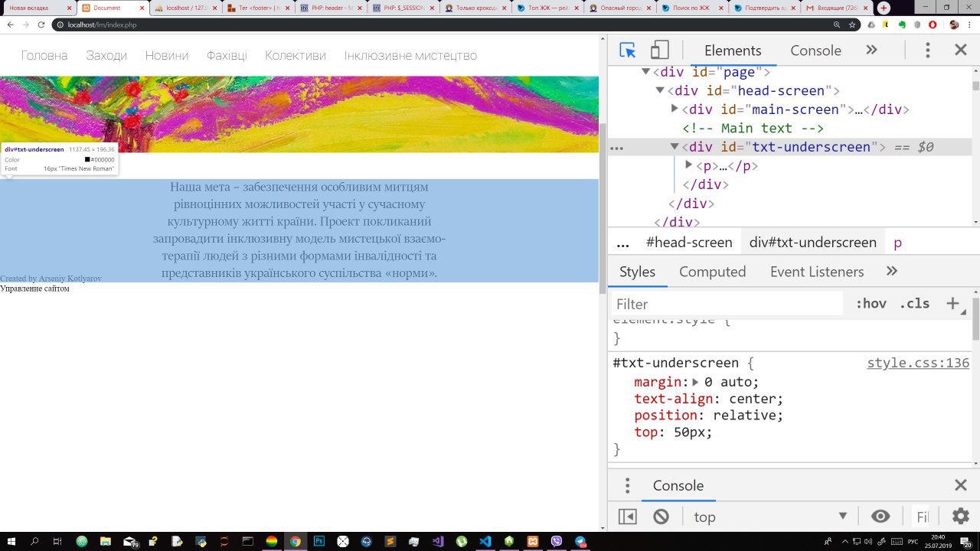
Task: Close the Console drawer
Action: coord(961,486)
